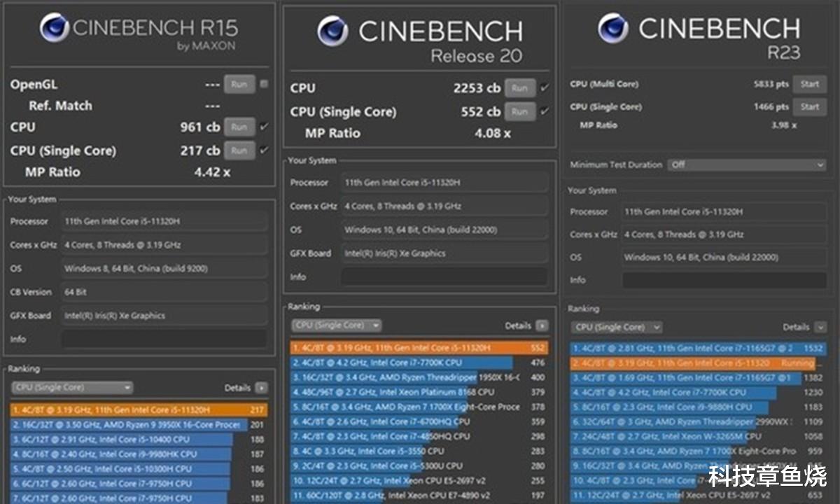This screenshot has width=840, height=504.
Task: Select Core i7-6700HQ ranking row in R20
Action: (x=419, y=421)
